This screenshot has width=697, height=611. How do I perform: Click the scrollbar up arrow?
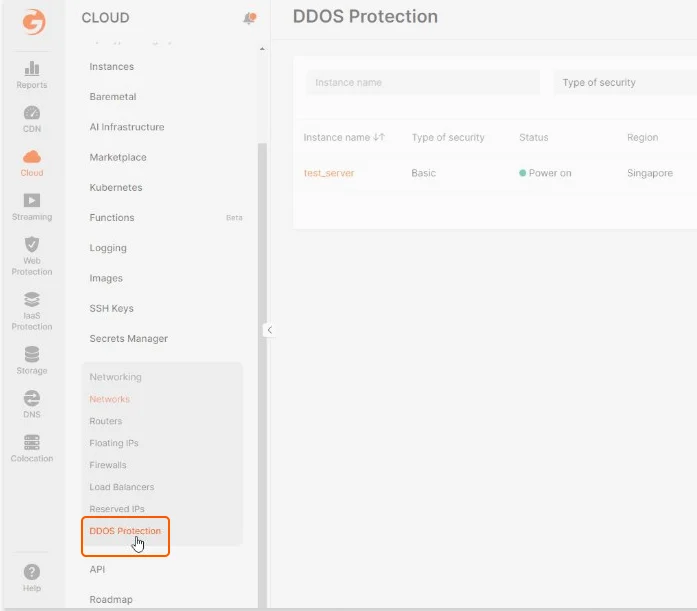(262, 49)
